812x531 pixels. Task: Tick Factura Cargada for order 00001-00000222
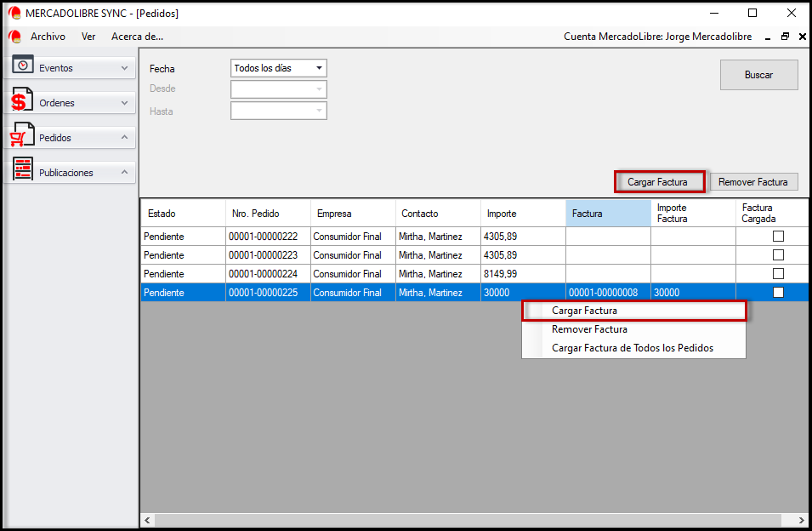tap(778, 237)
